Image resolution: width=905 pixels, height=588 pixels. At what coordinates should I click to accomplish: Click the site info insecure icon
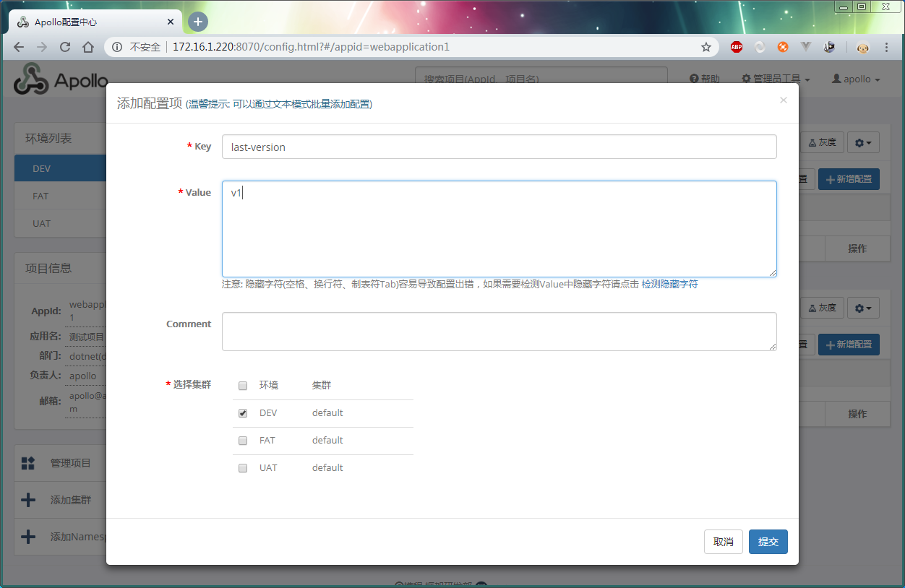pyautogui.click(x=117, y=47)
